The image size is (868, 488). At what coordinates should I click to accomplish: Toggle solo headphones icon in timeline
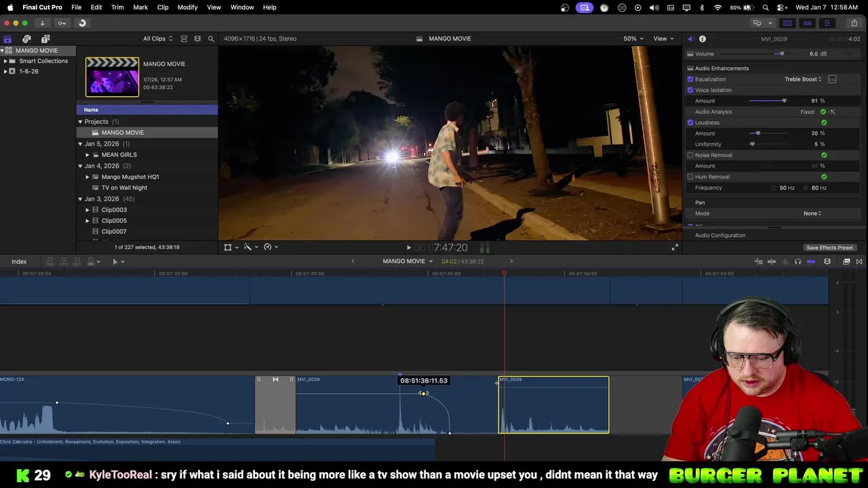[797, 262]
